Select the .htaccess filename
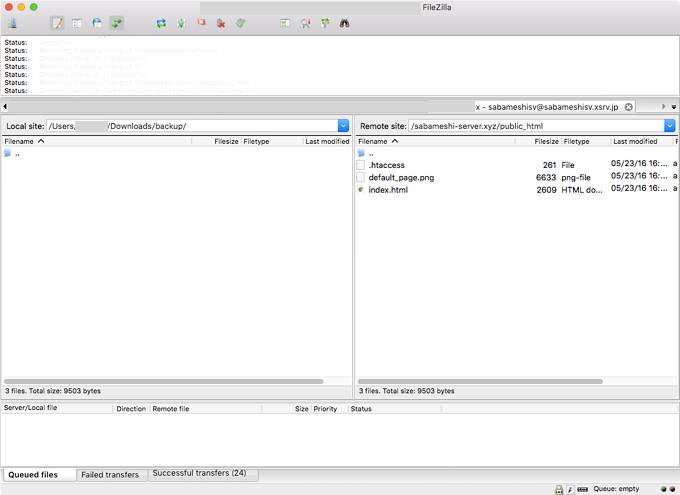Viewport: 680px width, 495px height. point(386,165)
